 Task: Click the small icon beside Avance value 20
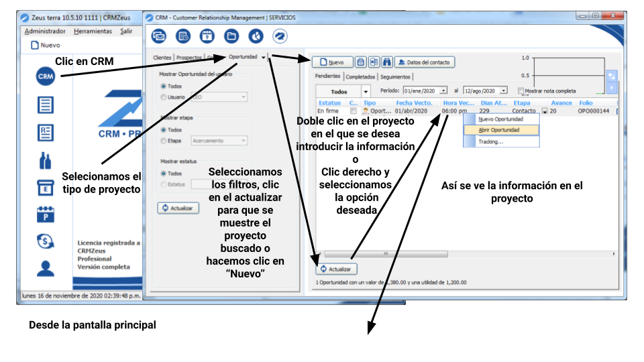point(545,111)
